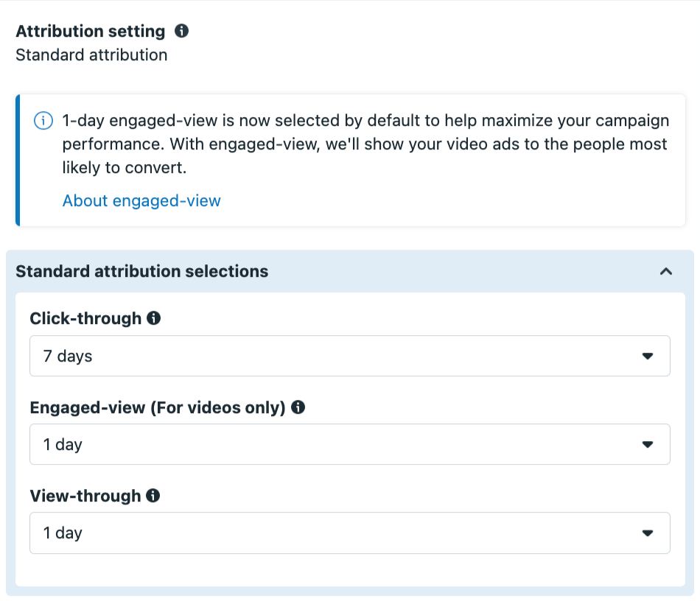Collapse Standard attribution selections using the chevron
The height and width of the screenshot is (601, 700).
tap(665, 271)
